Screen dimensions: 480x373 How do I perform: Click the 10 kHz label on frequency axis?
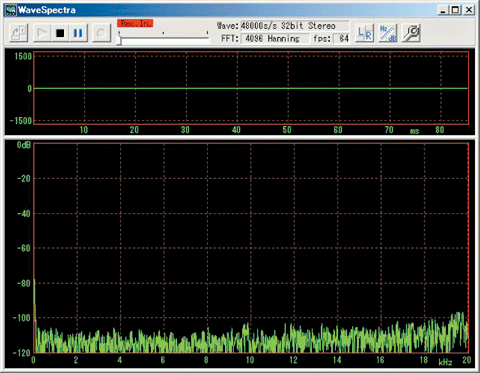(x=250, y=360)
